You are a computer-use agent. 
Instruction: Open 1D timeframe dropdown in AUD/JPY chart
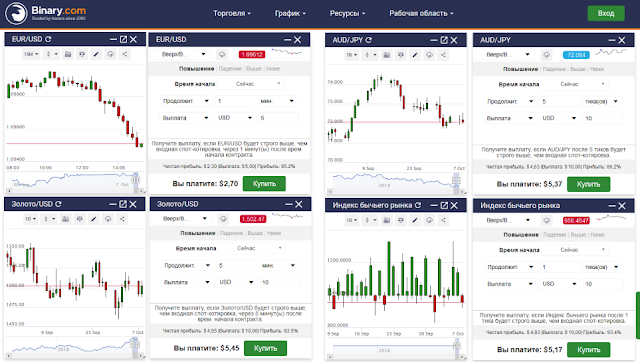pos(351,55)
